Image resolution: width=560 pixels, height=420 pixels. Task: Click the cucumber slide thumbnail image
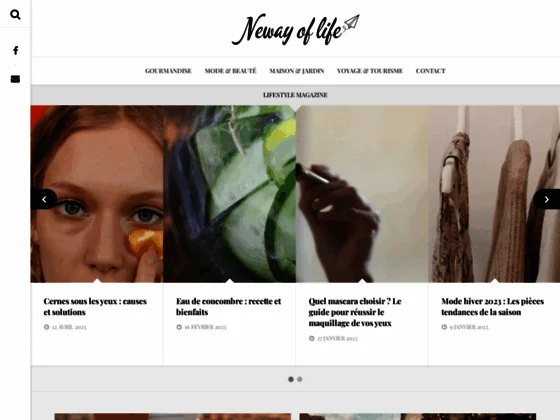pos(230,194)
